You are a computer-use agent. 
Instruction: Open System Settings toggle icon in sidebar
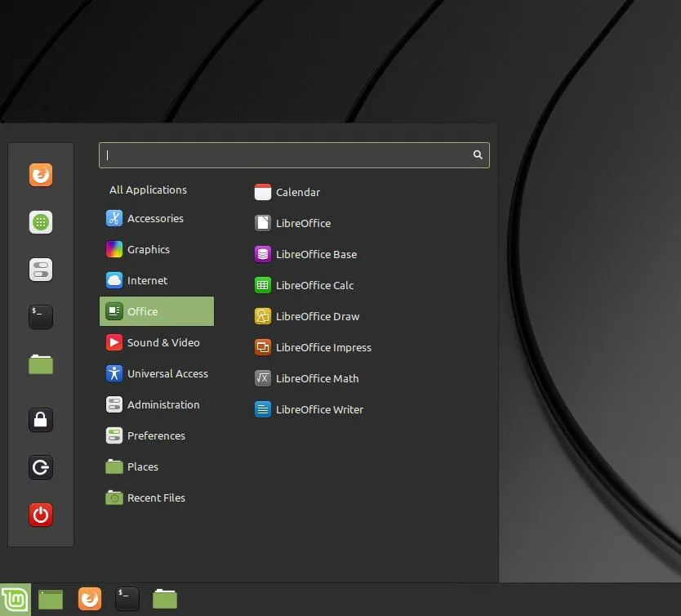[41, 270]
